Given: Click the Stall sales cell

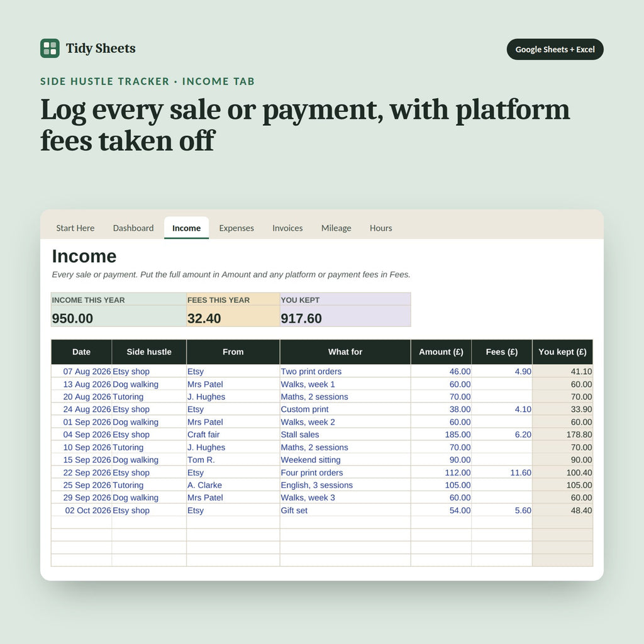Looking at the screenshot, I should pyautogui.click(x=345, y=435).
